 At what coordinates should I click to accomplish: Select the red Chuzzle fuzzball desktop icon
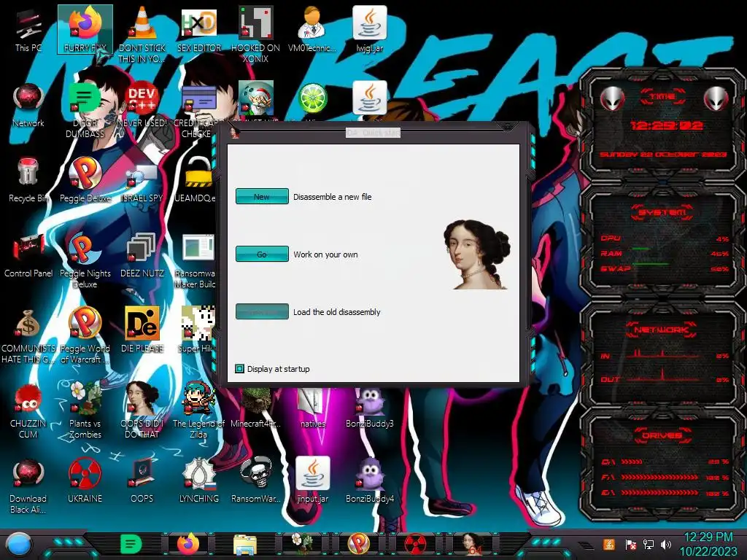pos(28,411)
